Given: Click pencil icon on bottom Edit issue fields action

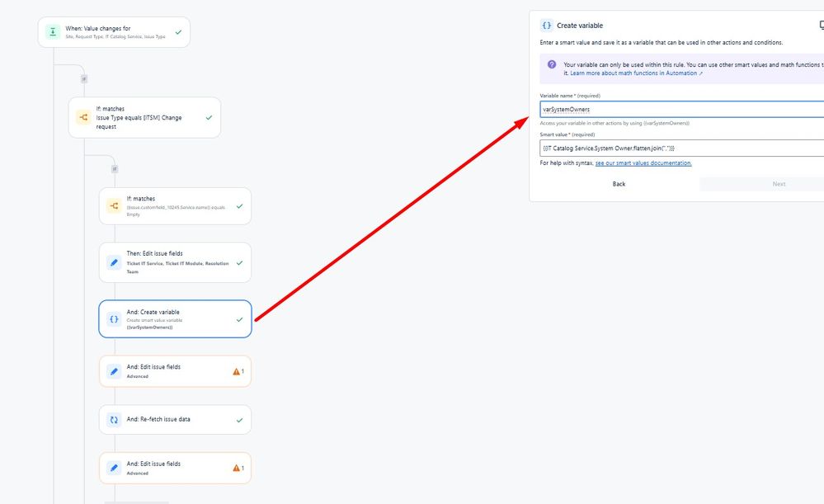Looking at the screenshot, I should pyautogui.click(x=113, y=467).
